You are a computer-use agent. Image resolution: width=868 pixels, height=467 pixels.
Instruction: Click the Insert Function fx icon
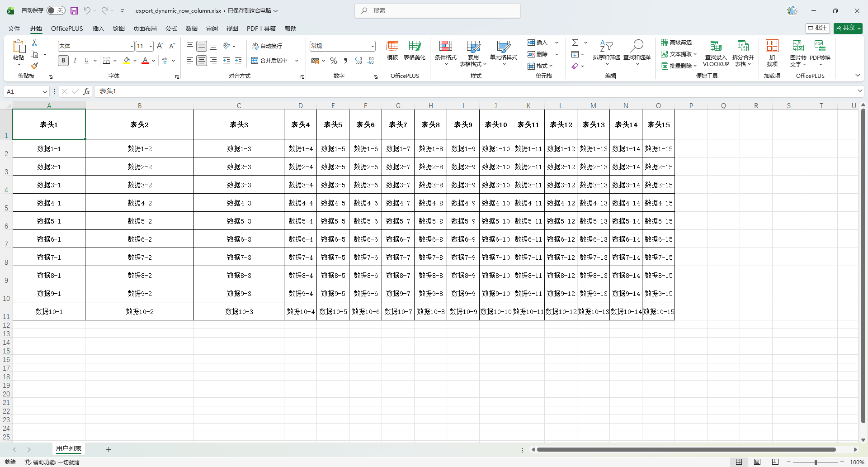pos(86,91)
